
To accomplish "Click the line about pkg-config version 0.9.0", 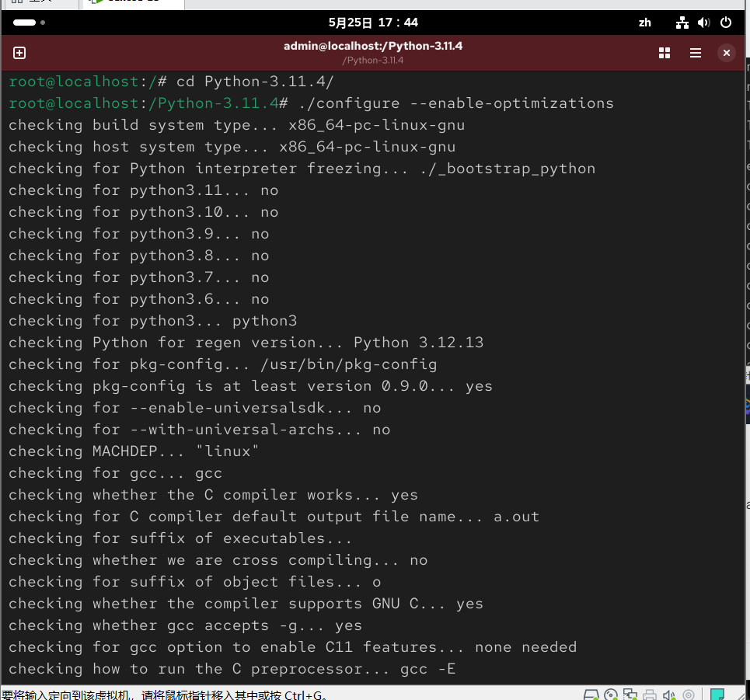I will pyautogui.click(x=250, y=386).
